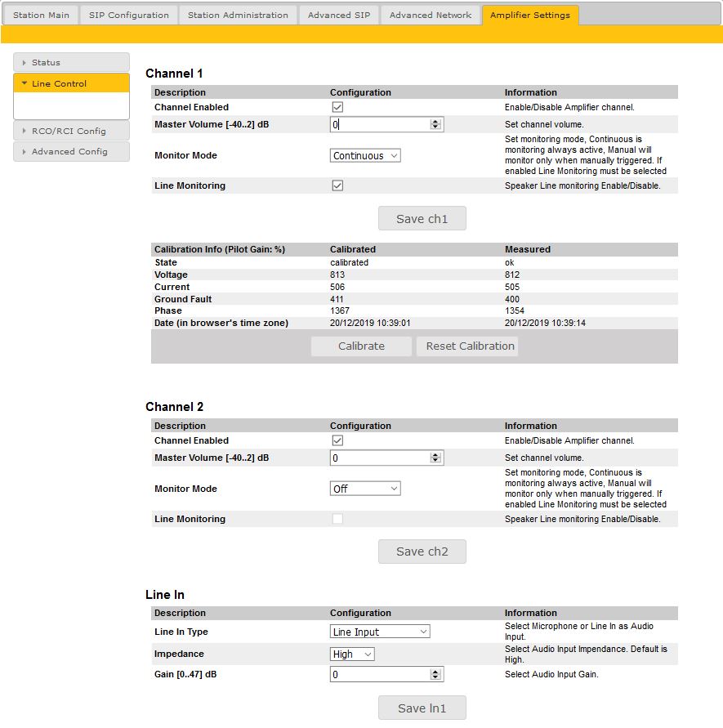Collapse the Line Control sidebar section
Screen dimensions: 723x728
point(71,83)
